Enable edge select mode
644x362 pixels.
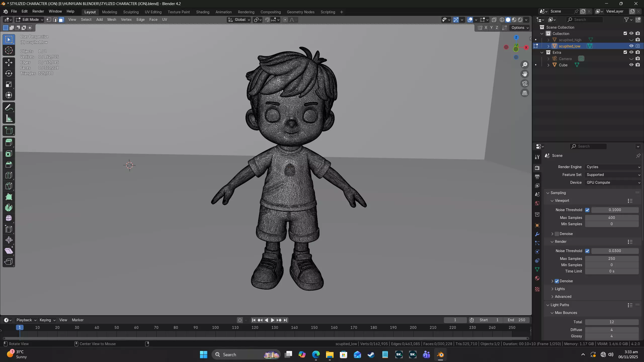point(55,20)
